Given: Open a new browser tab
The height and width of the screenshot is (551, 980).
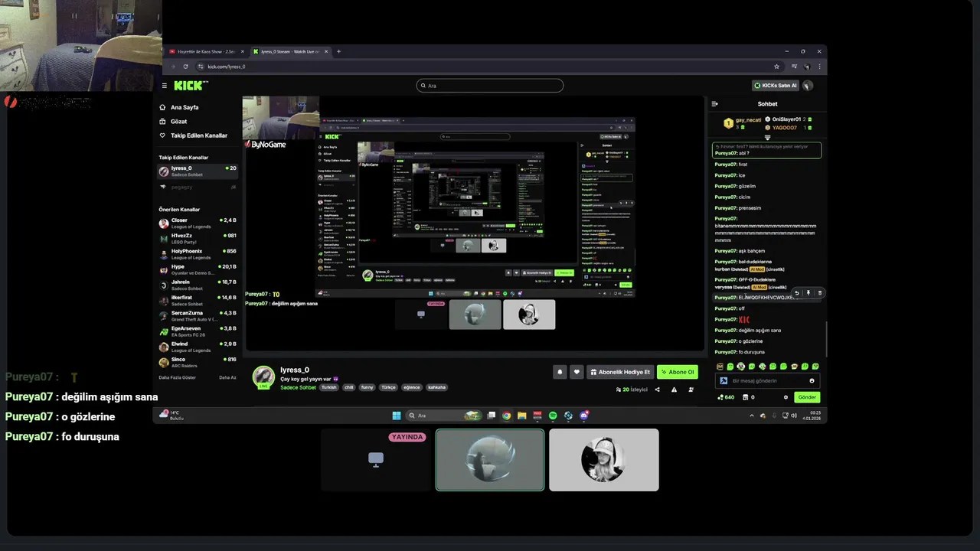Looking at the screenshot, I should (x=338, y=51).
